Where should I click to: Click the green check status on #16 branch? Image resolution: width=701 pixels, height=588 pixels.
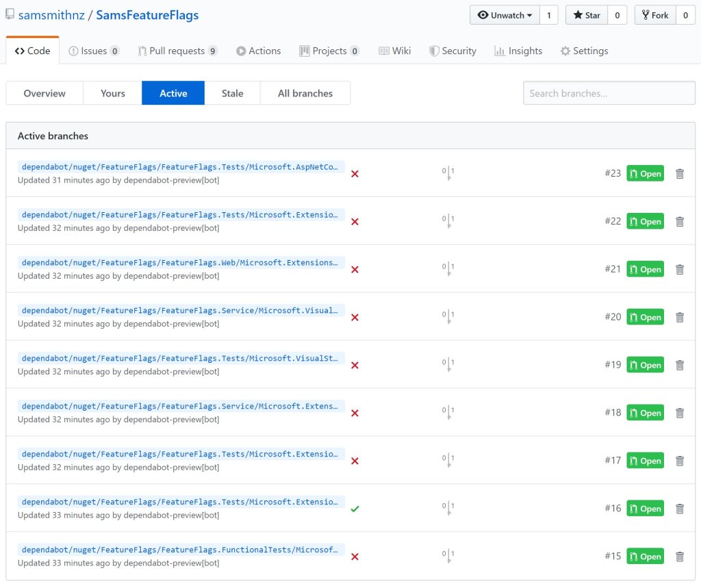(355, 509)
